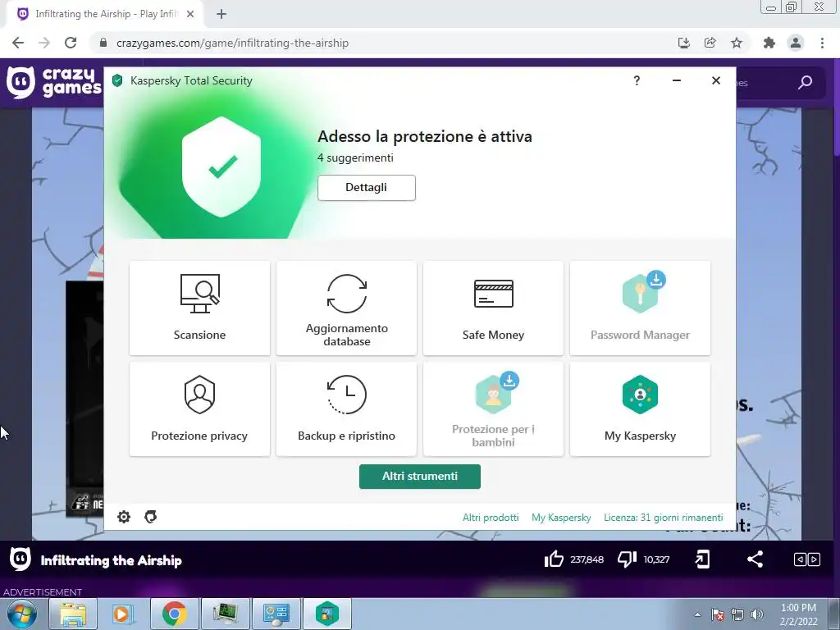Click the CrazyGames logo
The image size is (840, 630).
pos(53,82)
